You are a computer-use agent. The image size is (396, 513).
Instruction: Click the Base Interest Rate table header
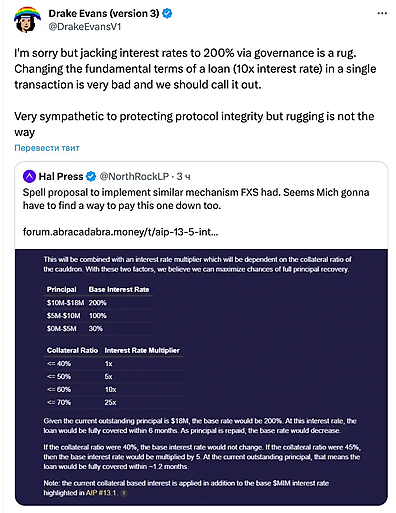tap(119, 289)
